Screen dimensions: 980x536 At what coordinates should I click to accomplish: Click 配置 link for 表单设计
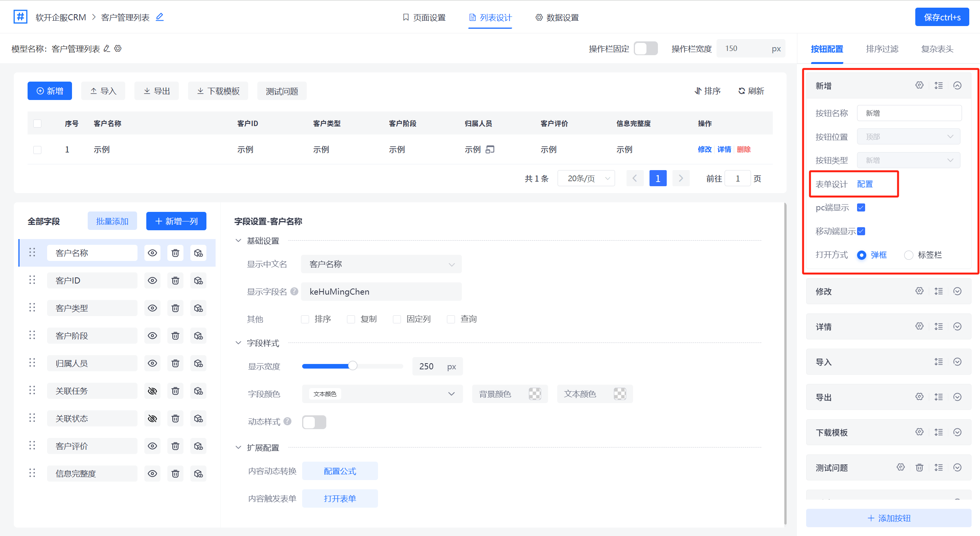865,184
